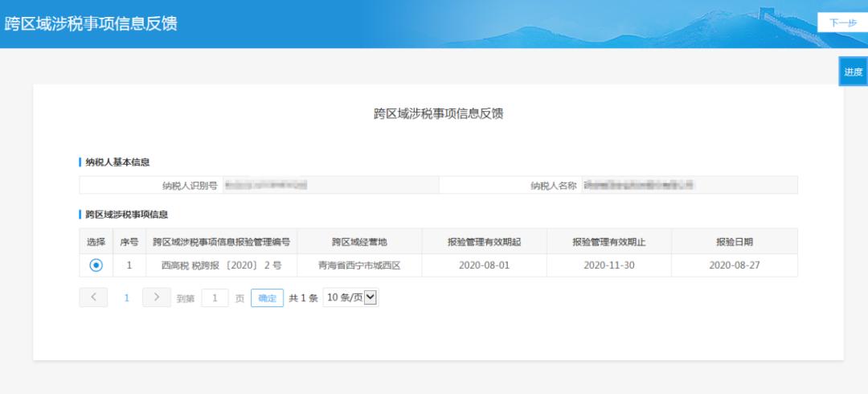Expand the 10 条/页 dropdown
This screenshot has height=394, width=868.
[x=350, y=298]
